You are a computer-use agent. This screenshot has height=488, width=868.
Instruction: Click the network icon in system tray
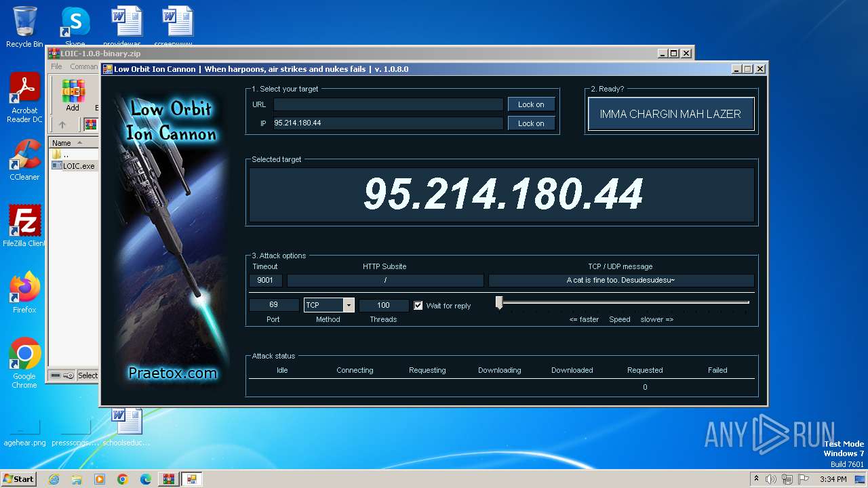click(787, 479)
